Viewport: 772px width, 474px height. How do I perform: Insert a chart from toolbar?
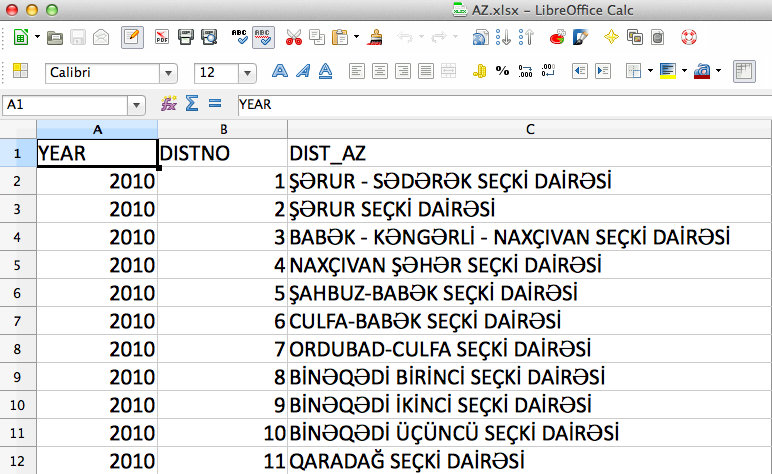click(557, 38)
